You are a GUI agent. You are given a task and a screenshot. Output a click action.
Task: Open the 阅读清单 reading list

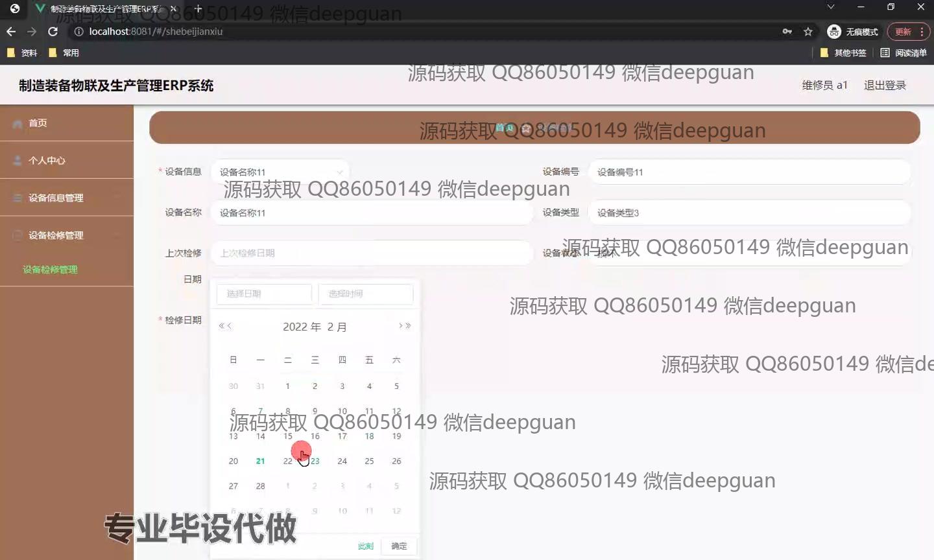[903, 52]
